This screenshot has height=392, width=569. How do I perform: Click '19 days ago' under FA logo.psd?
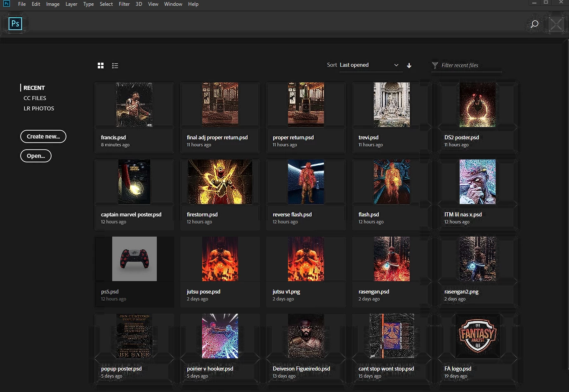[x=456, y=376]
